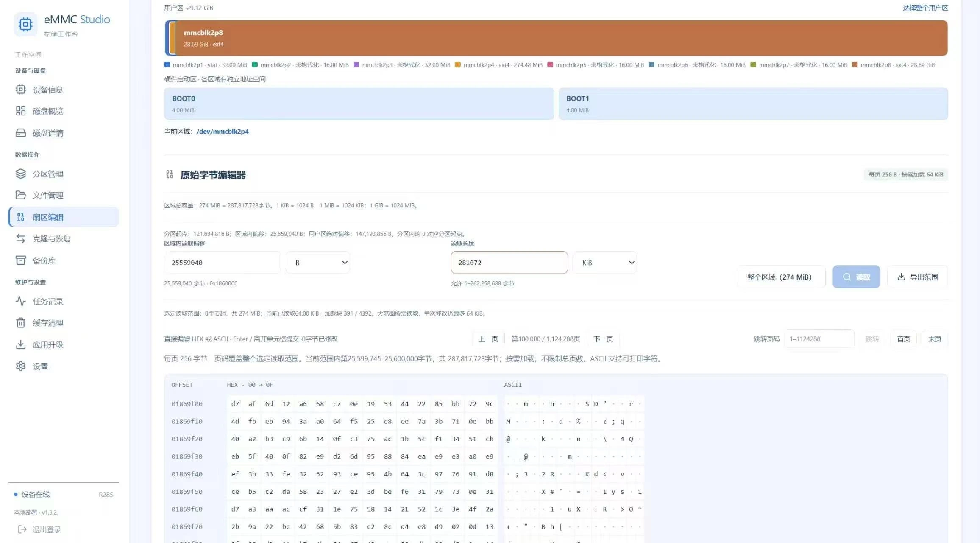Click the 下一页 button
This screenshot has width=980, height=543.
point(603,339)
